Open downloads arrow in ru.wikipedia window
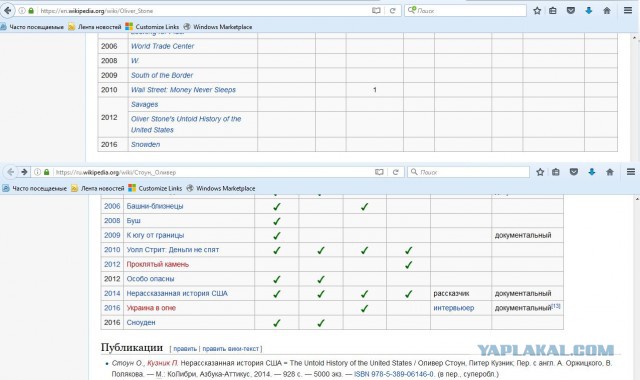 coord(591,172)
